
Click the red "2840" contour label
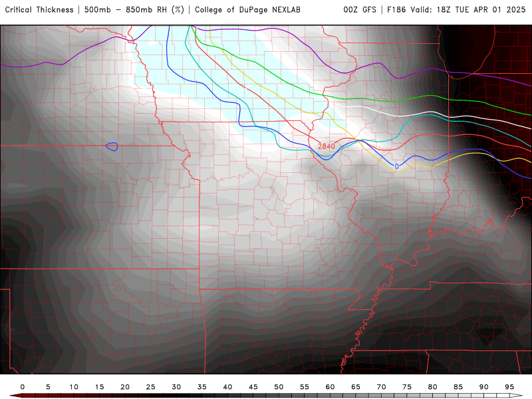point(327,146)
